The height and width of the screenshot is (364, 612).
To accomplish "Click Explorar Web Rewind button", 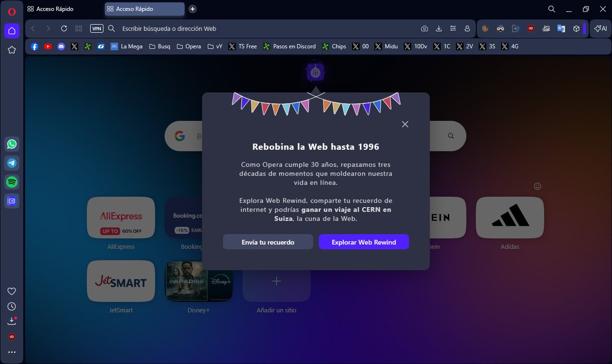I will tap(364, 242).
